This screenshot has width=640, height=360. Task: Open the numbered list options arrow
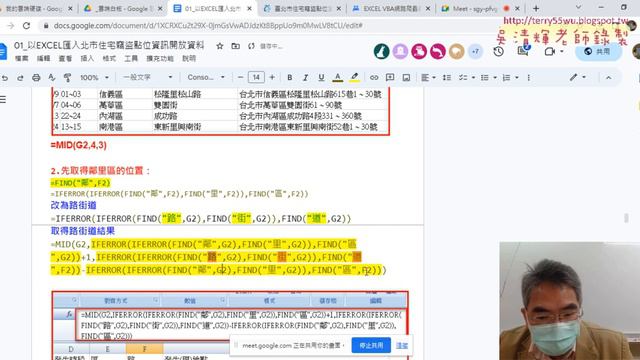click(x=517, y=77)
